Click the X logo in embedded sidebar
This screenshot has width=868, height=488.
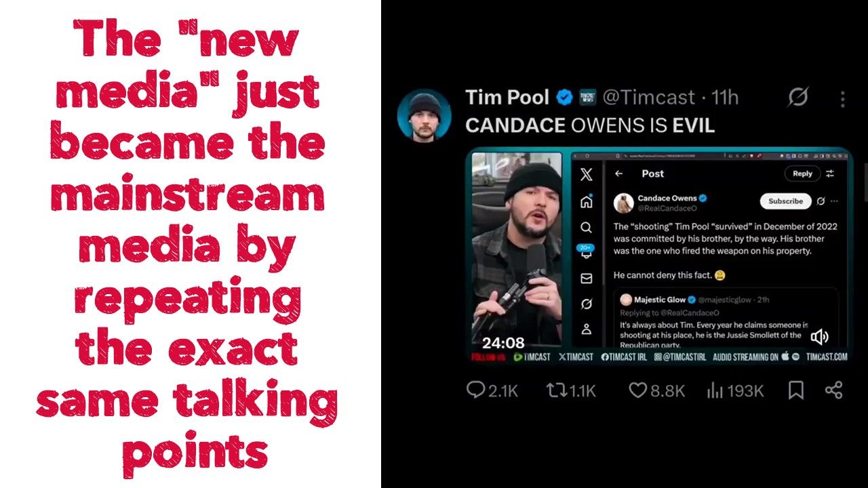point(587,175)
